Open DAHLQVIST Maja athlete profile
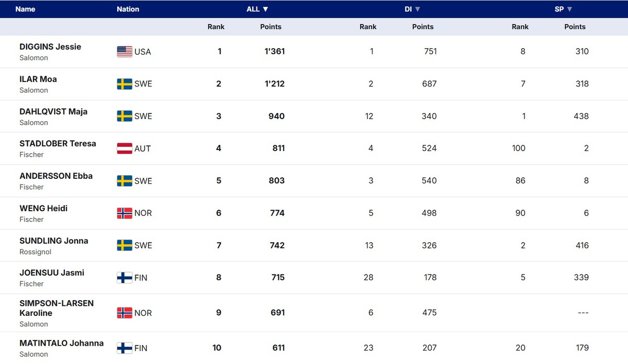The image size is (628, 364). pos(53,111)
